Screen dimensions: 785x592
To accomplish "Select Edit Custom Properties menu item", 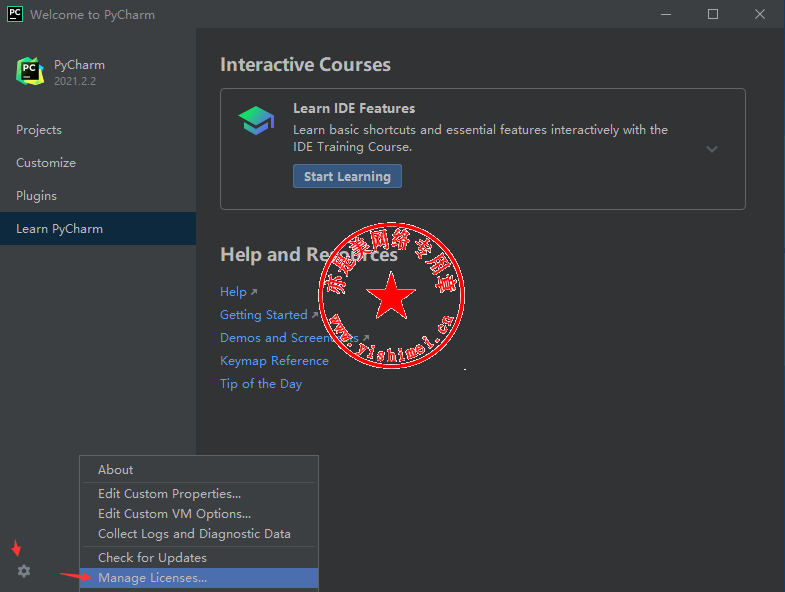I will click(x=169, y=494).
